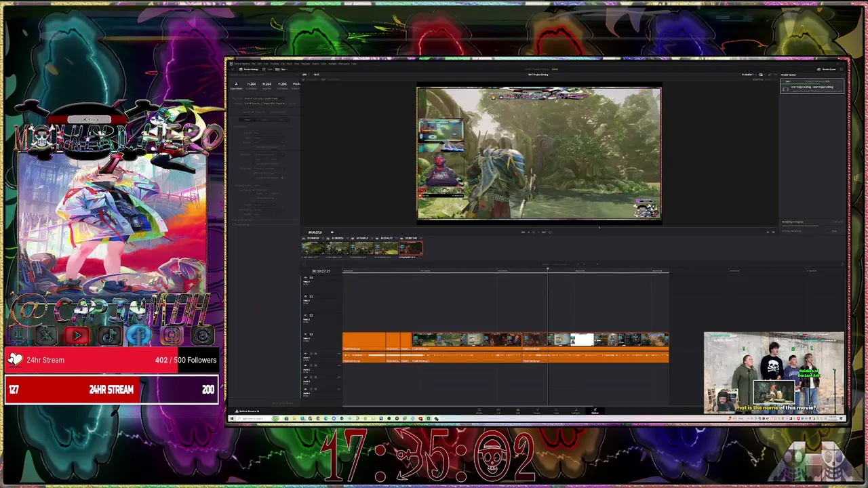Screen dimensions: 868x488
Task: Toggle the viewer volume speaker icon
Action: tap(332, 232)
